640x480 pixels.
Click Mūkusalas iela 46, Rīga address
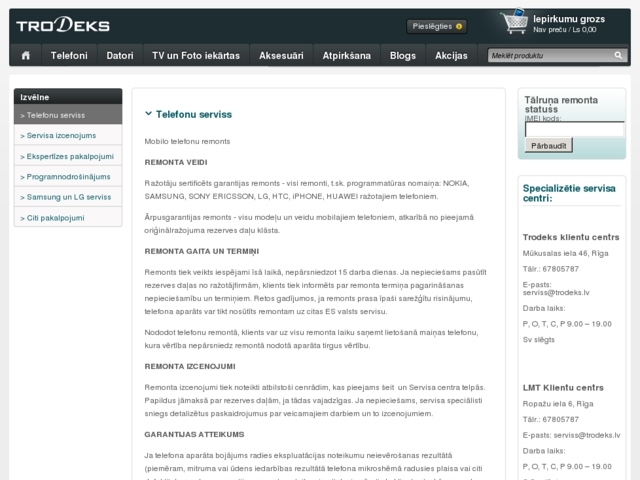click(x=565, y=253)
